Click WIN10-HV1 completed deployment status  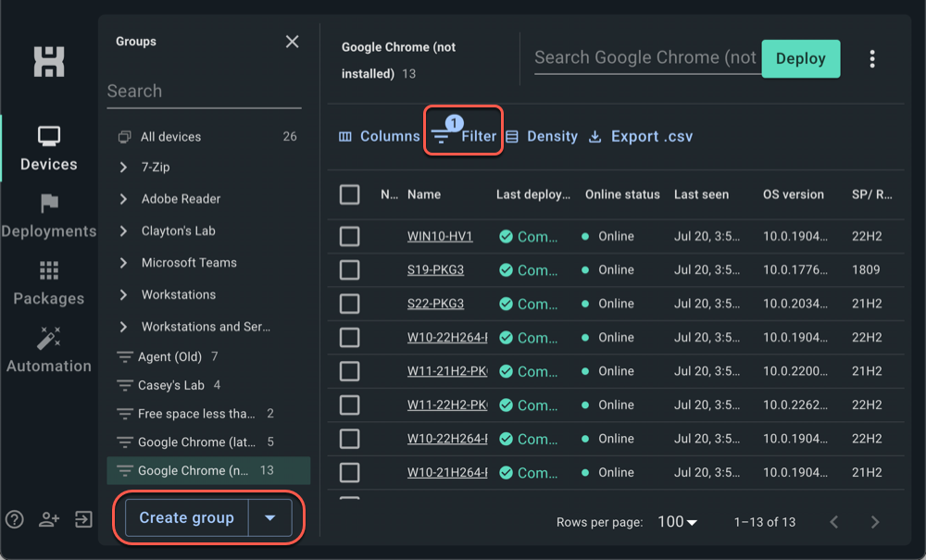coord(528,236)
